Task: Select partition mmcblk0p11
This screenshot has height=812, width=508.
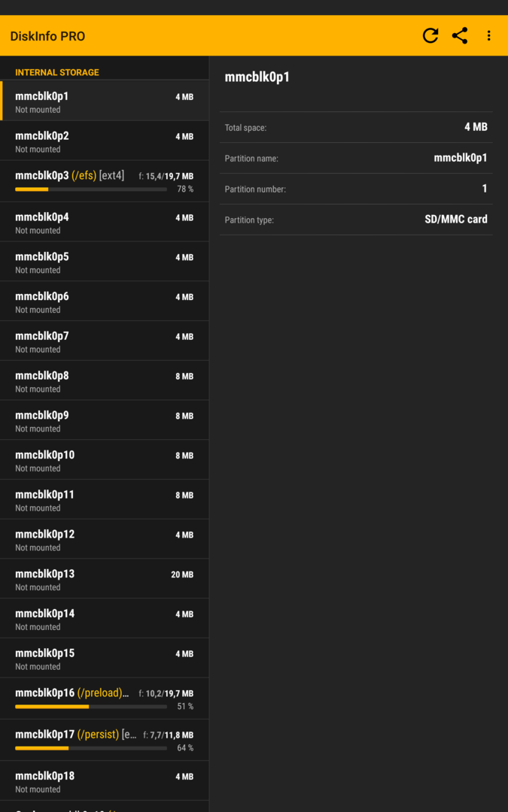Action: (x=104, y=499)
